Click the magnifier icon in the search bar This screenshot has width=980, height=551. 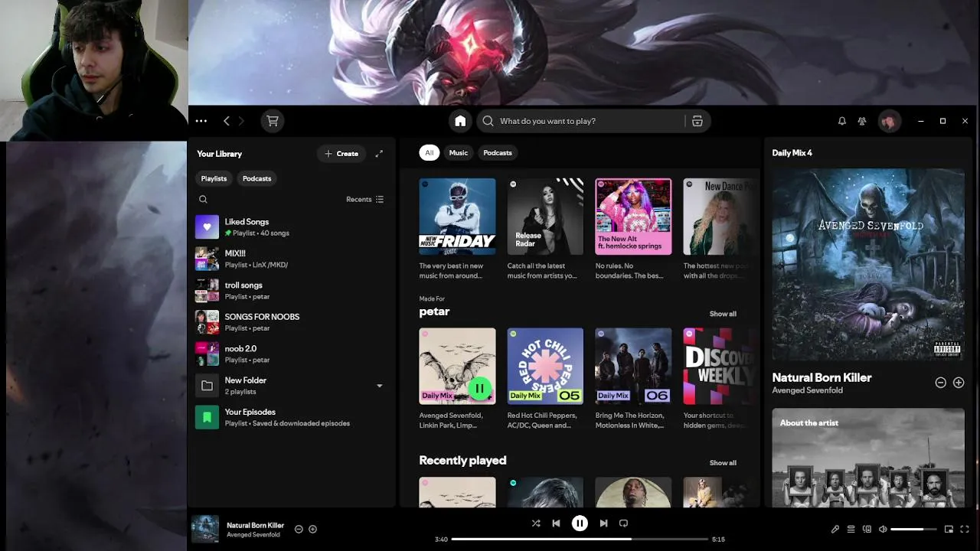[x=488, y=121]
